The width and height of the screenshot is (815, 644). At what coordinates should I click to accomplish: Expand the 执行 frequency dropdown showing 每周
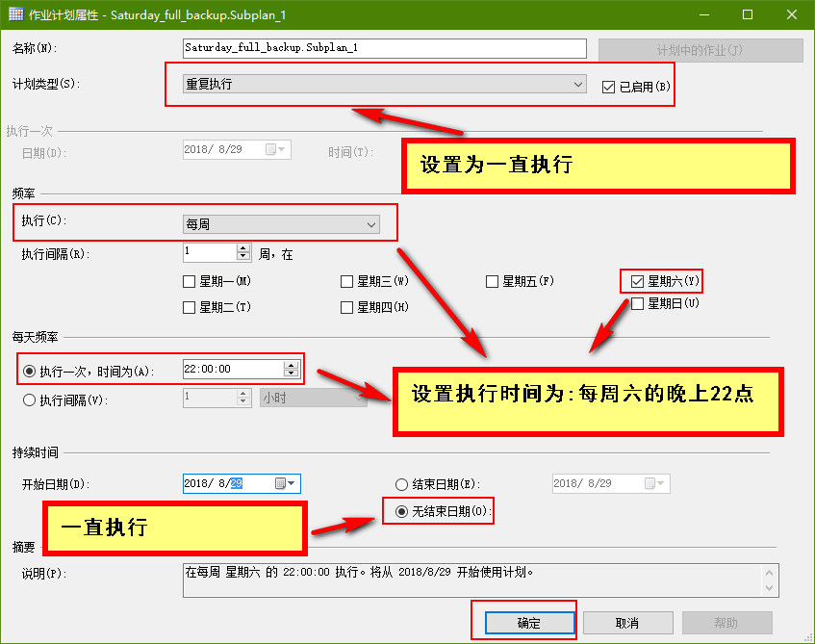282,224
